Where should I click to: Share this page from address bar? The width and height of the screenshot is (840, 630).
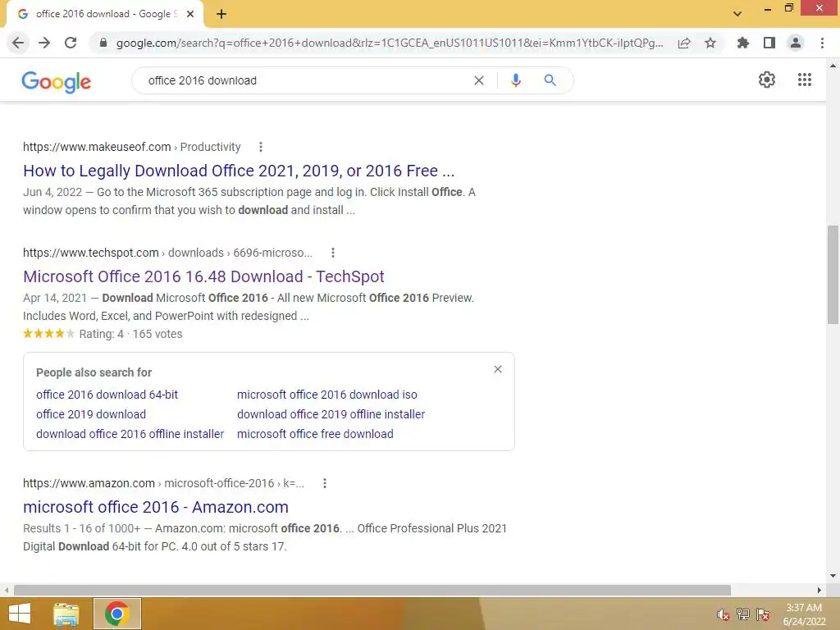coord(684,43)
